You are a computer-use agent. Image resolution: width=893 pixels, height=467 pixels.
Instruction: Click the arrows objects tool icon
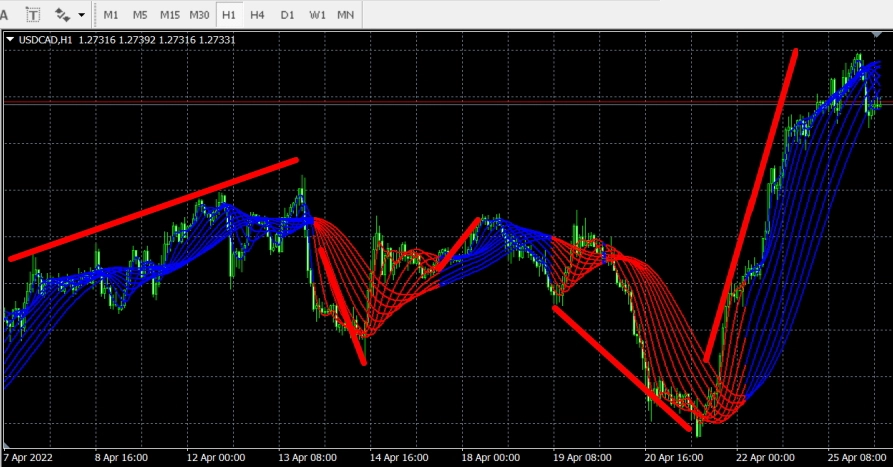pos(63,15)
